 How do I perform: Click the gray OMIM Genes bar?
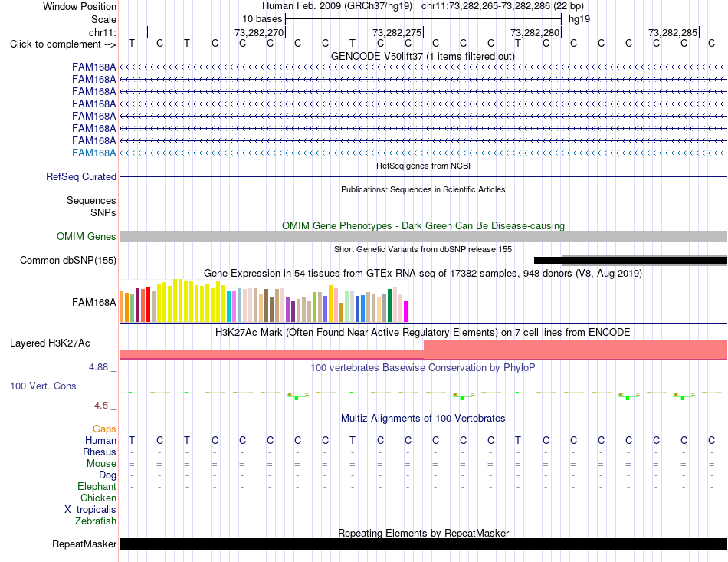pos(423,236)
